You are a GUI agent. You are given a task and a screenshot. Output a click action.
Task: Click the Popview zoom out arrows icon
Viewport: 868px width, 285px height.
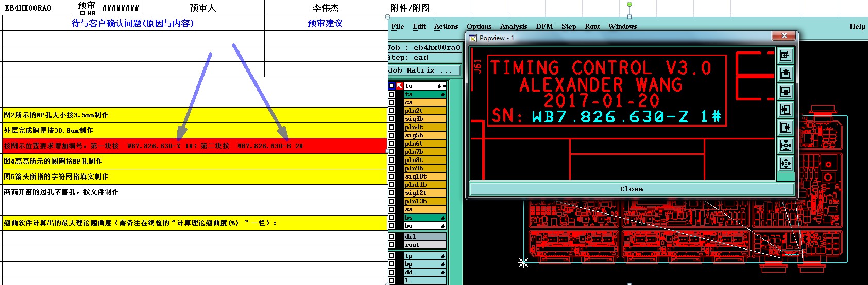[786, 164]
